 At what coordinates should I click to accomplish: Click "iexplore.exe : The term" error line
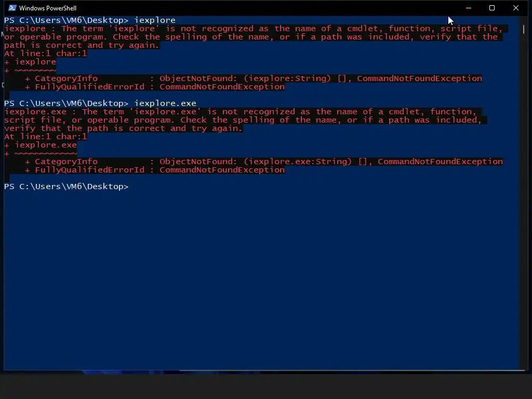241,112
